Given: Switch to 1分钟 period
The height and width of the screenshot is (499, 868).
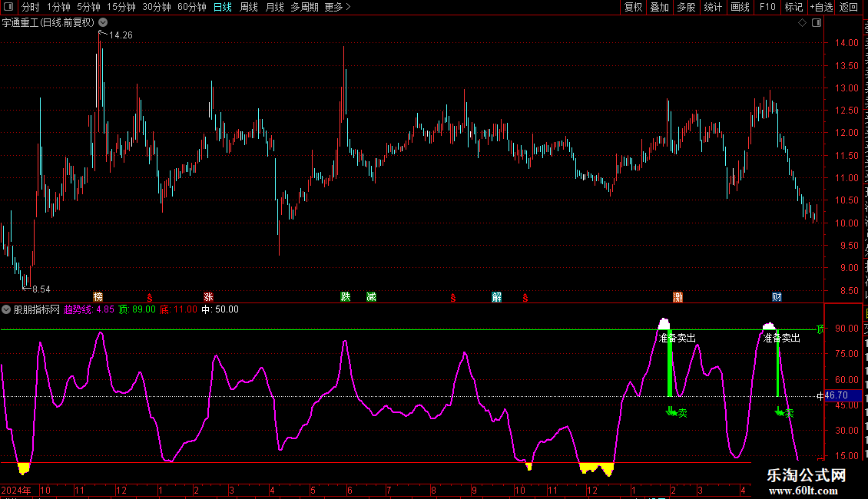Looking at the screenshot, I should (58, 7).
